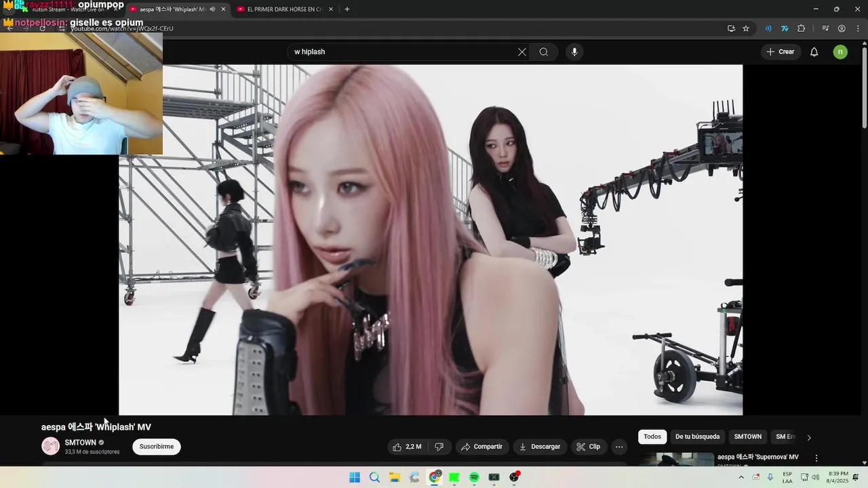Open Spotify from the taskbar
The width and height of the screenshot is (868, 488).
474,477
